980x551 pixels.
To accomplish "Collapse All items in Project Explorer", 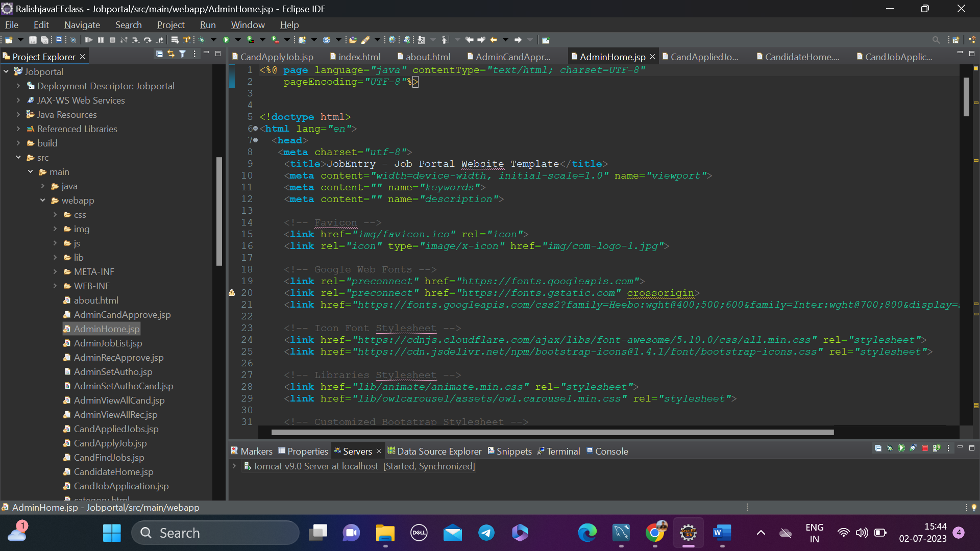I will (x=159, y=54).
